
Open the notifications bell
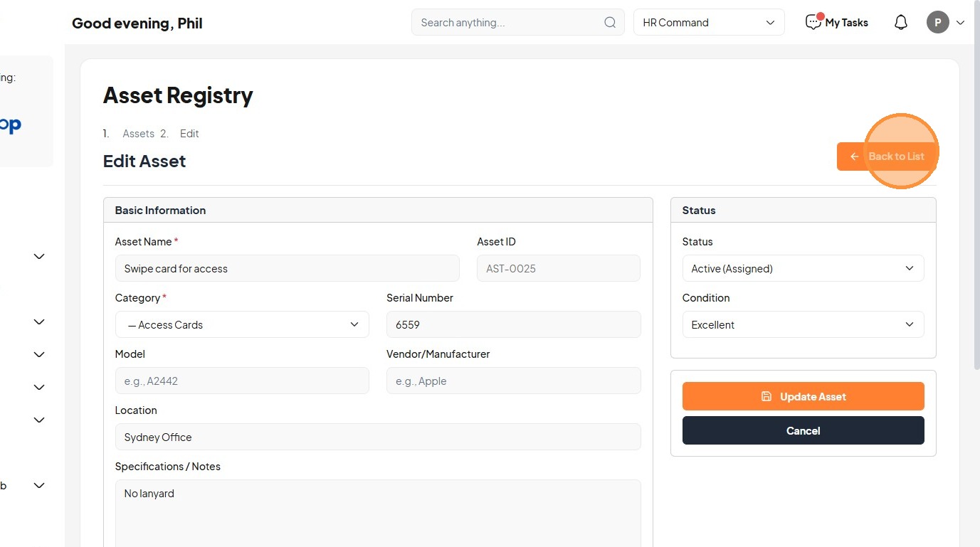coord(901,23)
